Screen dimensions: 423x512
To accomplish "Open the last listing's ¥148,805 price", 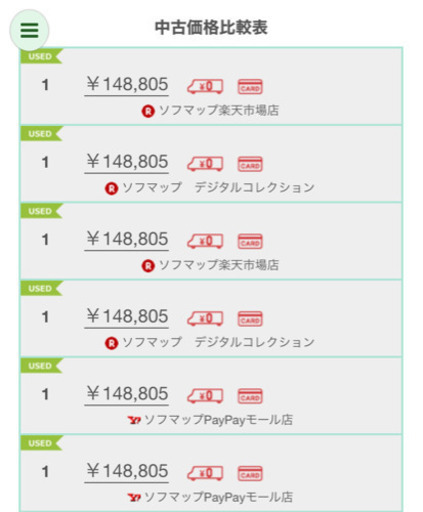I will [x=127, y=471].
